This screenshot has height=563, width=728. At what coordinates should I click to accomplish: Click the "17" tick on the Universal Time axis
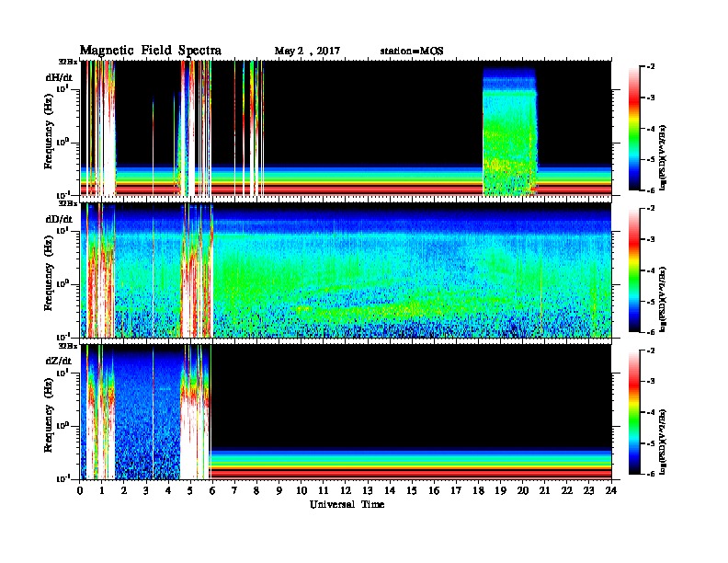tap(457, 491)
